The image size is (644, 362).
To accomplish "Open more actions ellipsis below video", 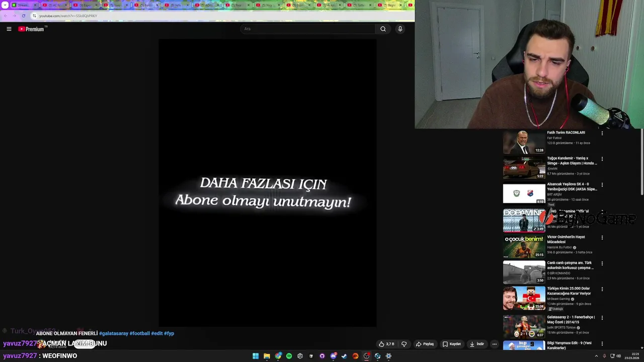I will coord(494,344).
